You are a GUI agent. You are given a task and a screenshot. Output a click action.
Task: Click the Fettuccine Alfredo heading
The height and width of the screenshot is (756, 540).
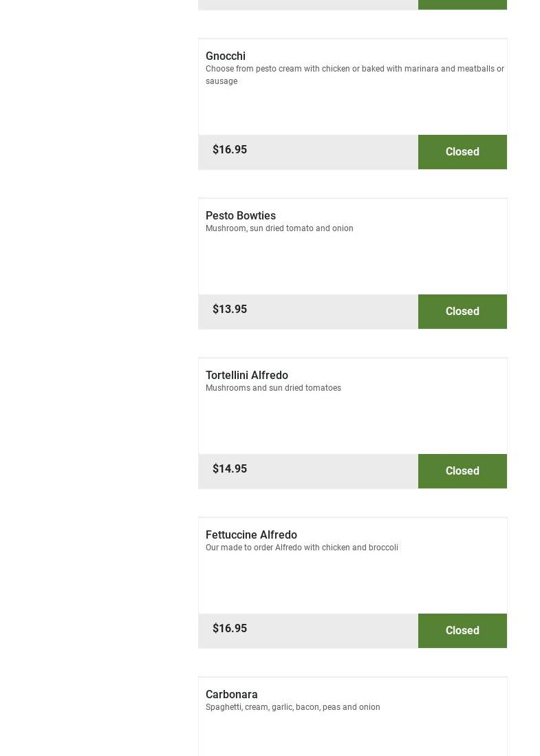pos(251,535)
